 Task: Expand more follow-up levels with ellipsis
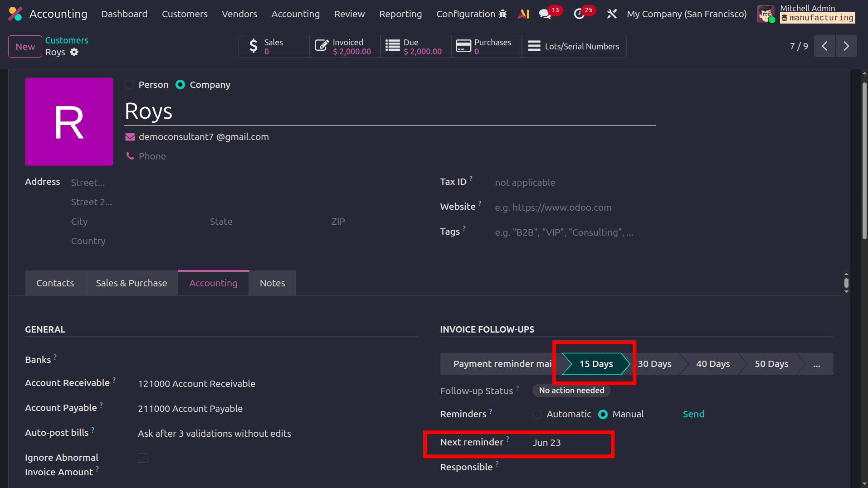pos(816,364)
